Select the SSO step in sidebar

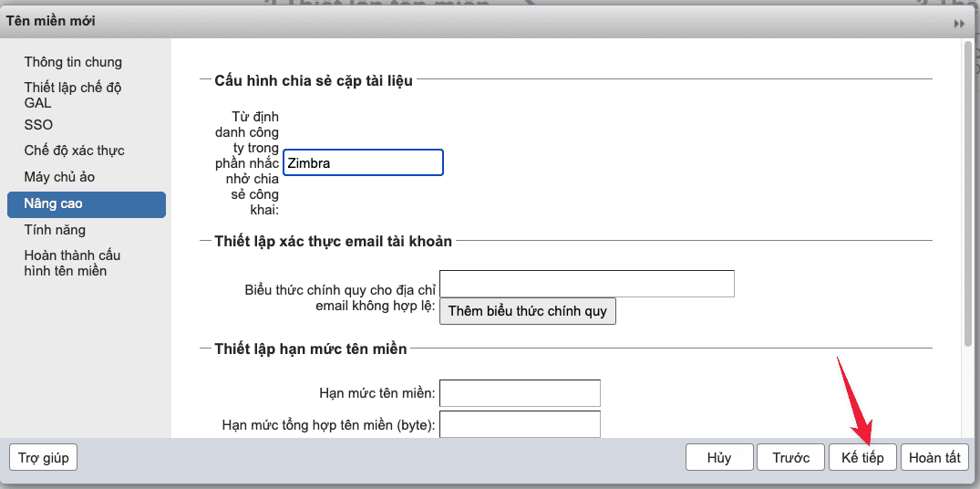point(38,124)
